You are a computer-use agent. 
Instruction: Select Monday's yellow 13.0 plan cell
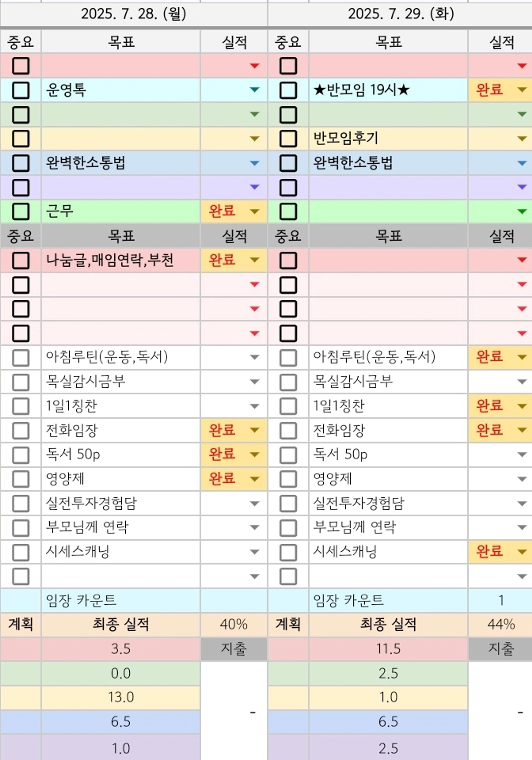(x=121, y=697)
